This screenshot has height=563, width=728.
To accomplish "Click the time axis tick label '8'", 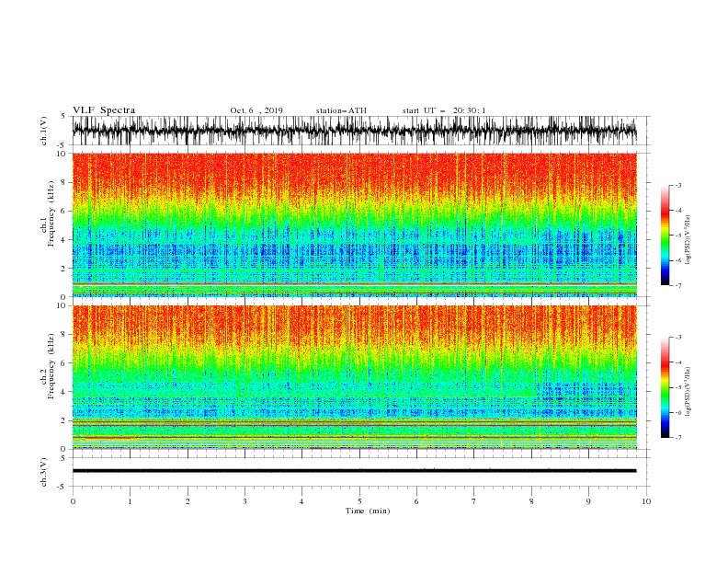I will pyautogui.click(x=531, y=501).
